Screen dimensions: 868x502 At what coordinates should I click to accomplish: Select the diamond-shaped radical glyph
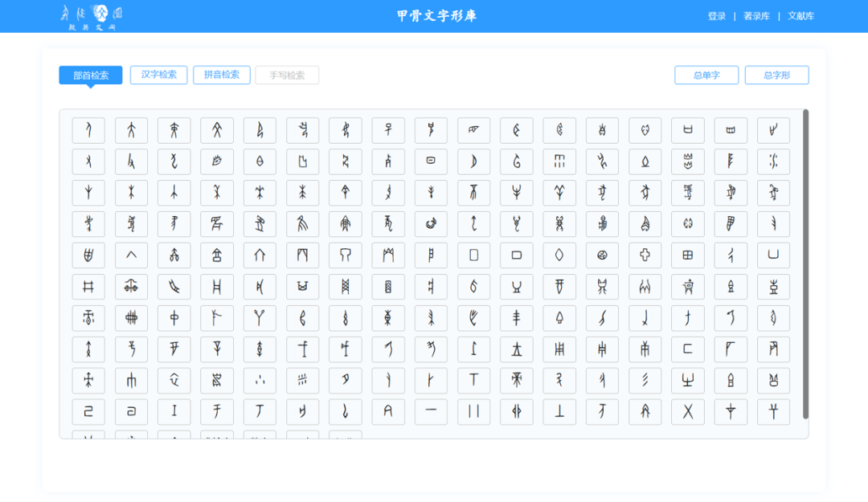click(559, 255)
